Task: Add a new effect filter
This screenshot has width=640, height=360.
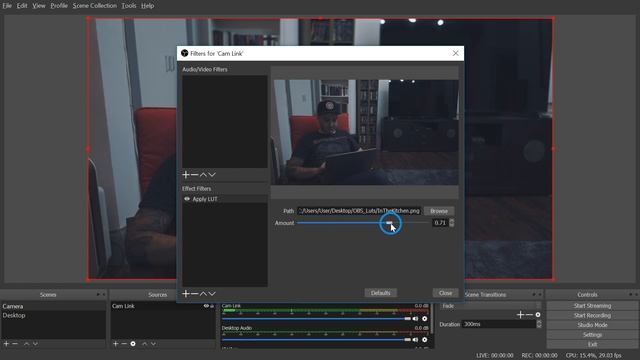Action: (x=185, y=293)
